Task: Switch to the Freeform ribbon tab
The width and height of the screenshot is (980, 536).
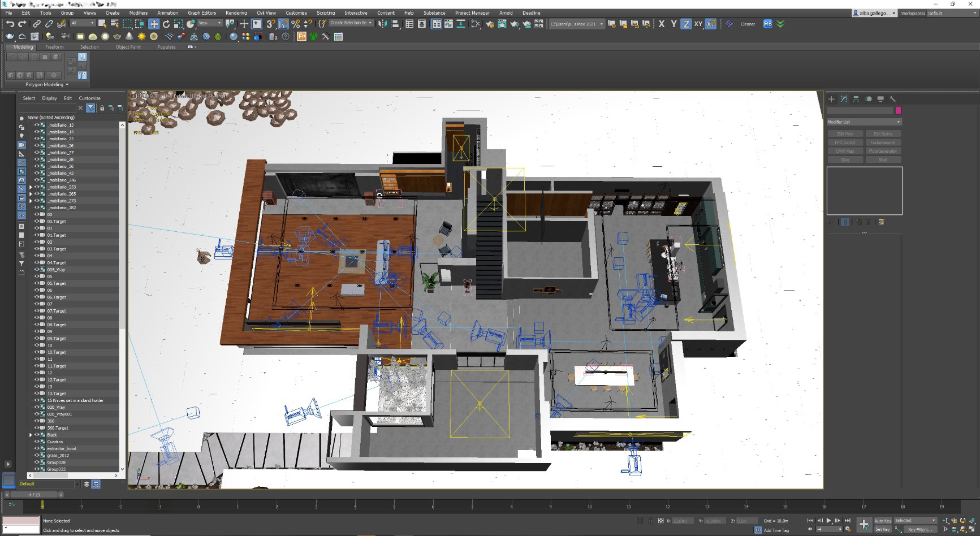Action: pos(54,47)
